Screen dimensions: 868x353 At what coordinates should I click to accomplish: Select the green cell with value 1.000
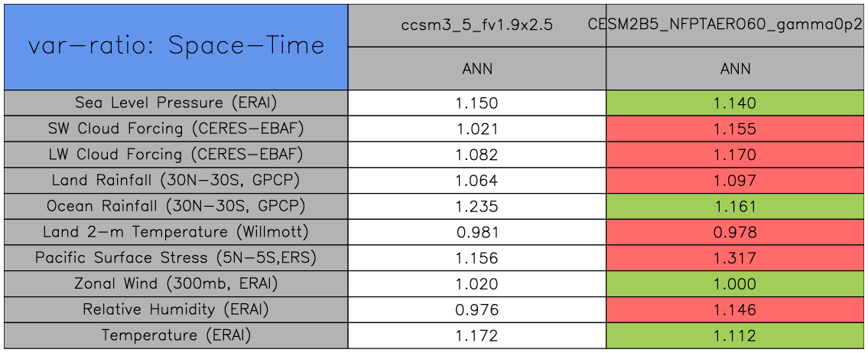[736, 284]
